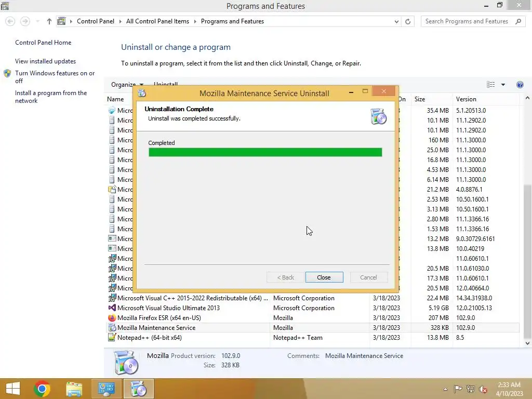The height and width of the screenshot is (399, 532).
Task: Click the scroll down arrow of program list
Action: tap(528, 343)
